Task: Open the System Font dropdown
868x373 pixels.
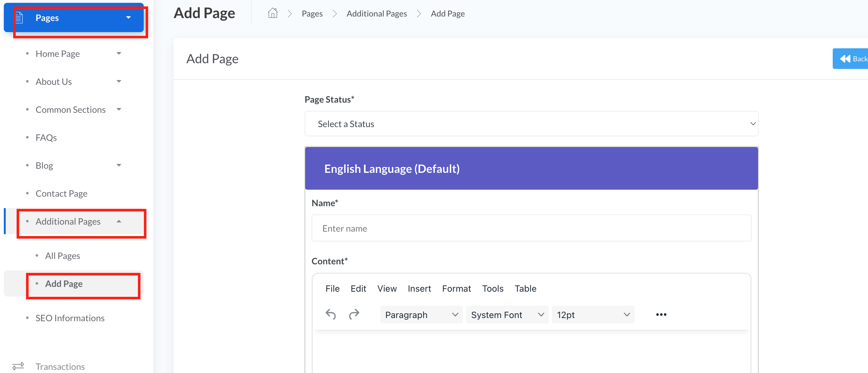Action: [507, 315]
